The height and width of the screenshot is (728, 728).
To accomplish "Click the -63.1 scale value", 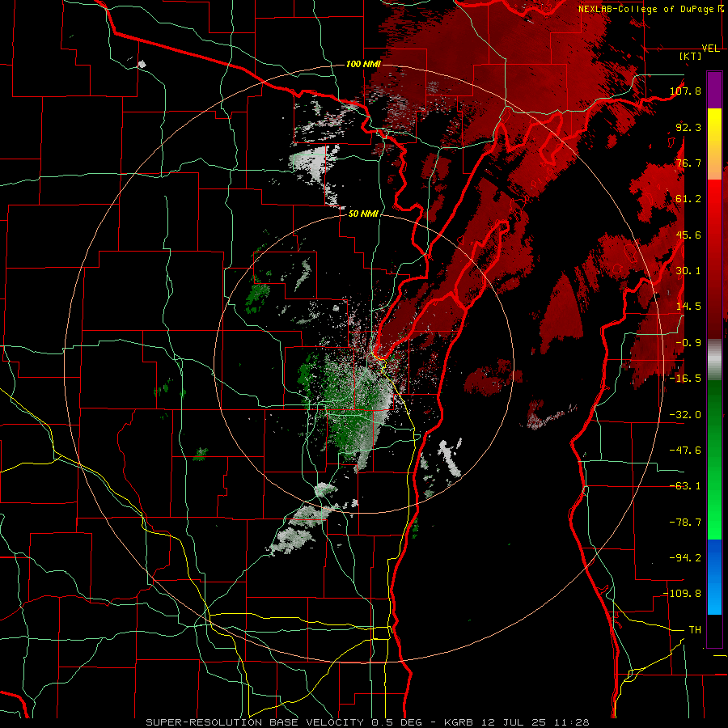I will click(x=685, y=486).
